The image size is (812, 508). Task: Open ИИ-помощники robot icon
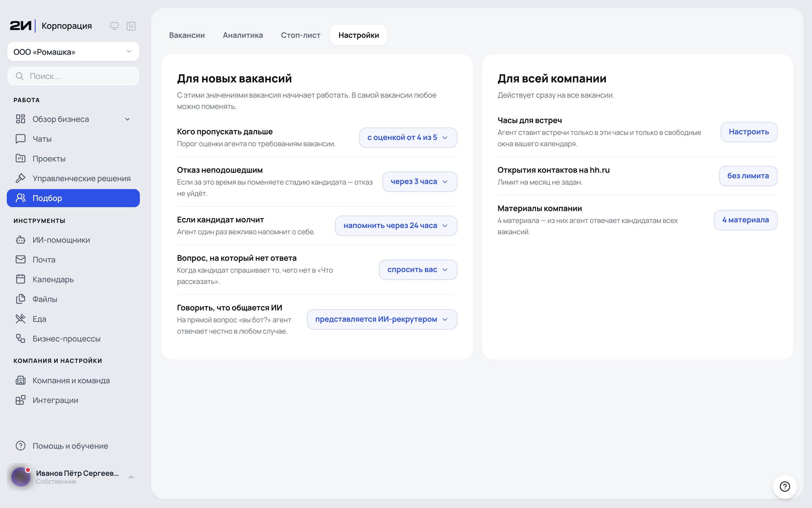tap(21, 240)
